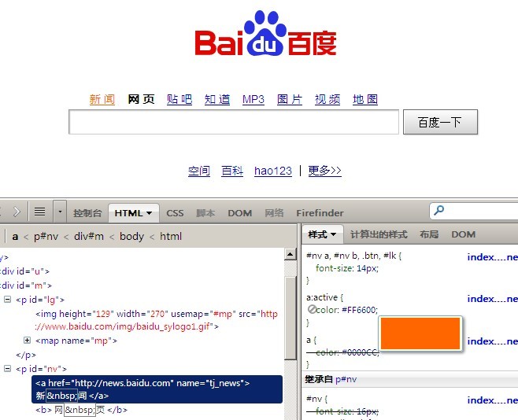Select the img height="129" node

pos(157,319)
